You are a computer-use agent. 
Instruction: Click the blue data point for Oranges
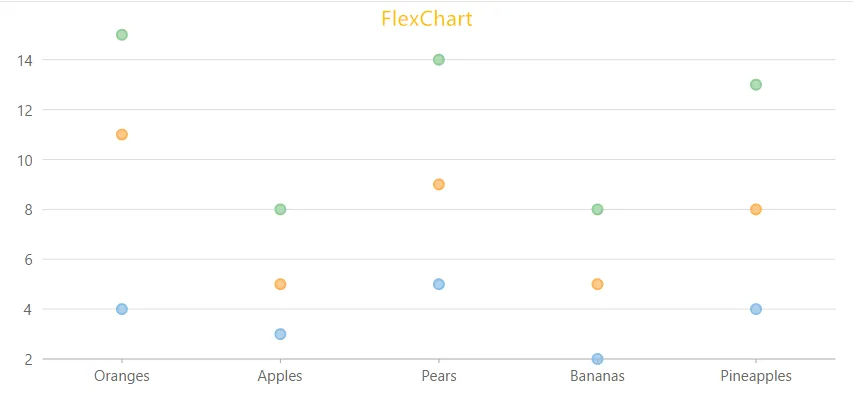click(x=122, y=309)
